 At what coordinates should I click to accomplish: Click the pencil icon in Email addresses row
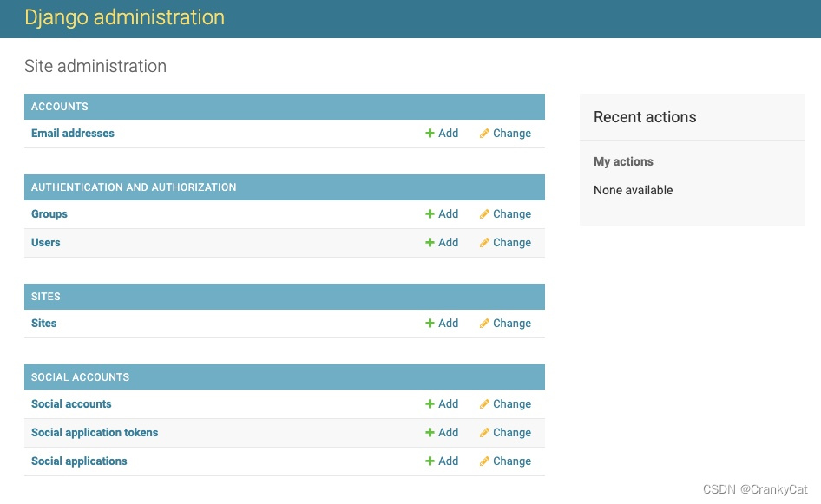(484, 134)
